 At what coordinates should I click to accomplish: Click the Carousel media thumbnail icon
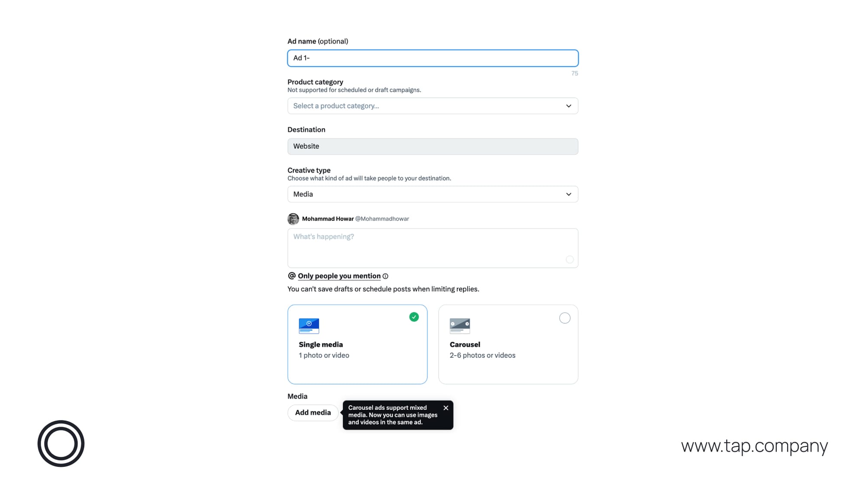click(x=460, y=326)
